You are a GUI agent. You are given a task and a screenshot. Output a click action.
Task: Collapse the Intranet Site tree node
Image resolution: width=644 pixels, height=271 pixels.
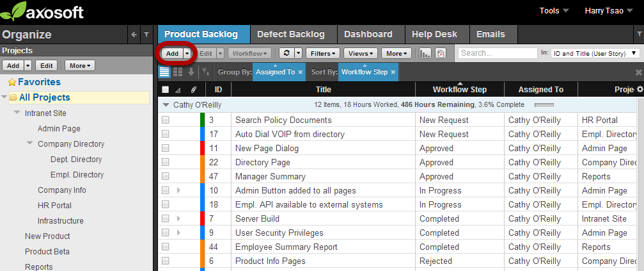pos(17,113)
